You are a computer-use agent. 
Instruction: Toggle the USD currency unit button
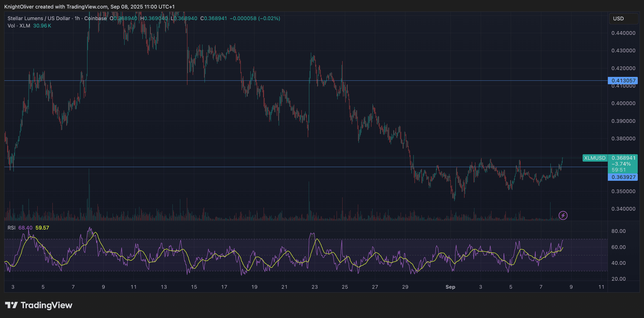click(x=623, y=18)
